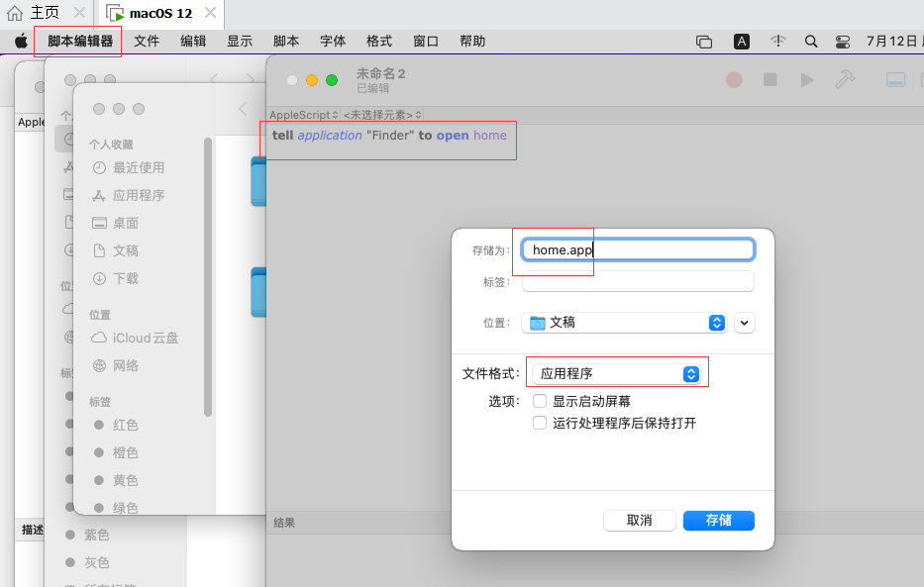Image resolution: width=924 pixels, height=587 pixels.
Task: Open the 文件格式 应用程序 dropdown
Action: pyautogui.click(x=616, y=374)
